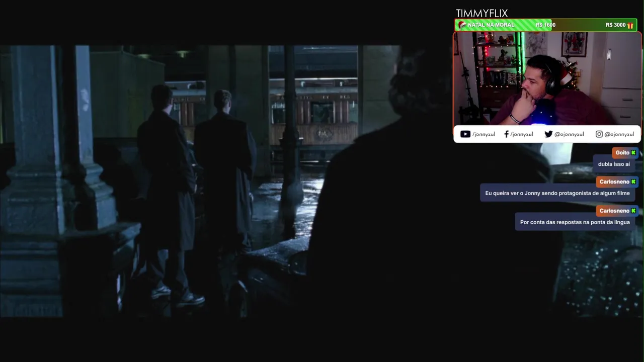
Task: Click the TIMMYFLIX title text
Action: pyautogui.click(x=481, y=14)
